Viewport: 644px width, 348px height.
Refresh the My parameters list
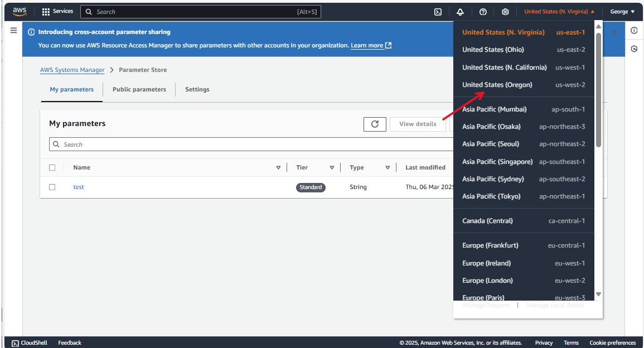click(375, 124)
